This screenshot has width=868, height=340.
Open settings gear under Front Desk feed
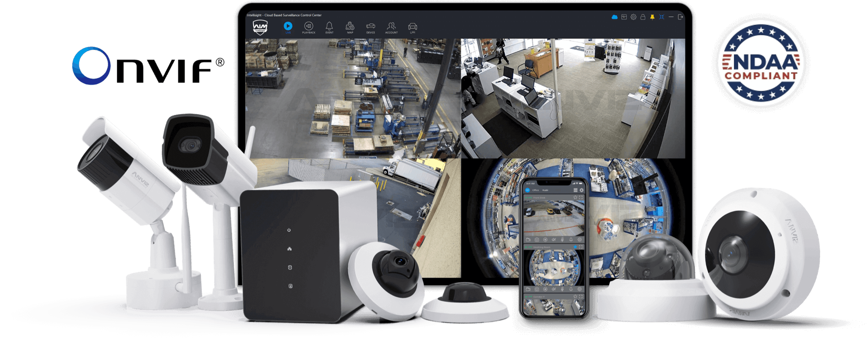[x=579, y=239]
